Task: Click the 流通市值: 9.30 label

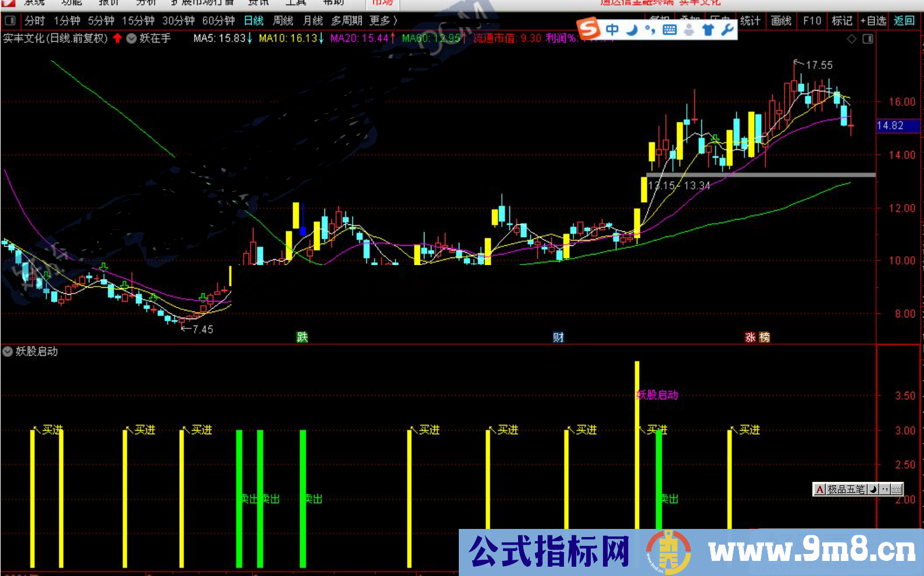Action: 507,38
